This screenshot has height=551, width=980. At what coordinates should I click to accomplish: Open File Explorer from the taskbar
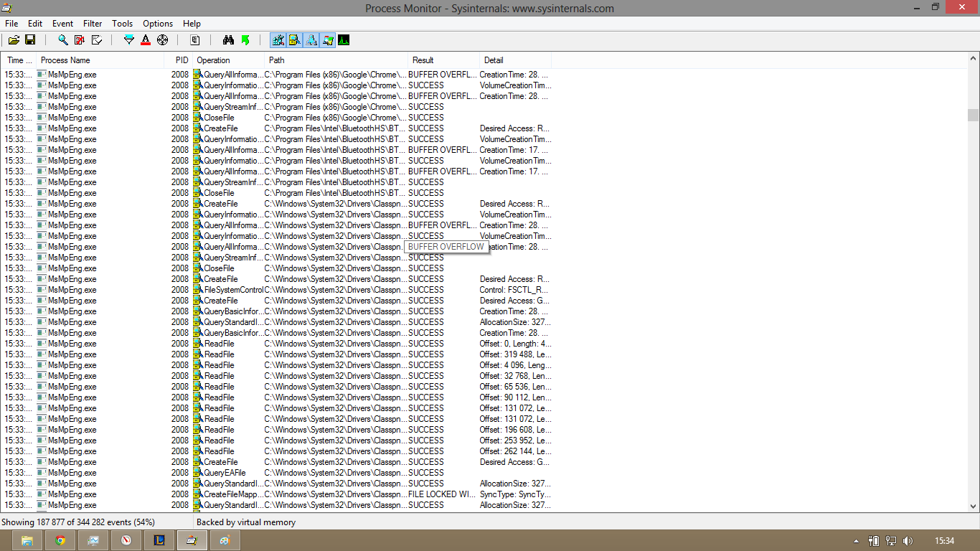[27, 540]
